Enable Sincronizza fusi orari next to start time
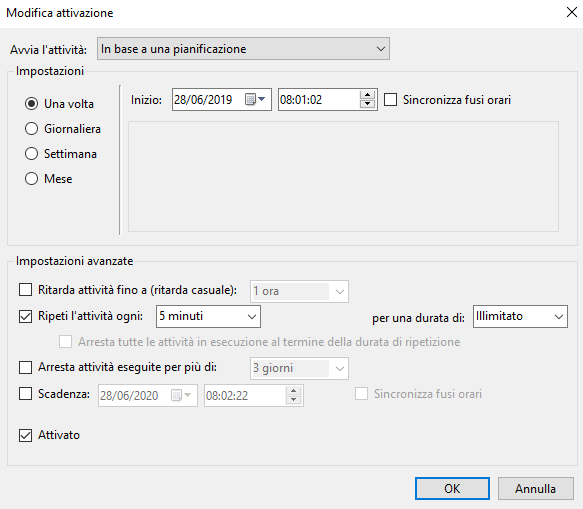 pyautogui.click(x=390, y=100)
